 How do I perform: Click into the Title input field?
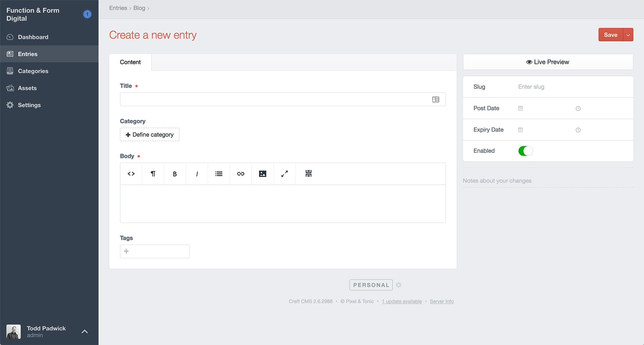click(x=275, y=99)
